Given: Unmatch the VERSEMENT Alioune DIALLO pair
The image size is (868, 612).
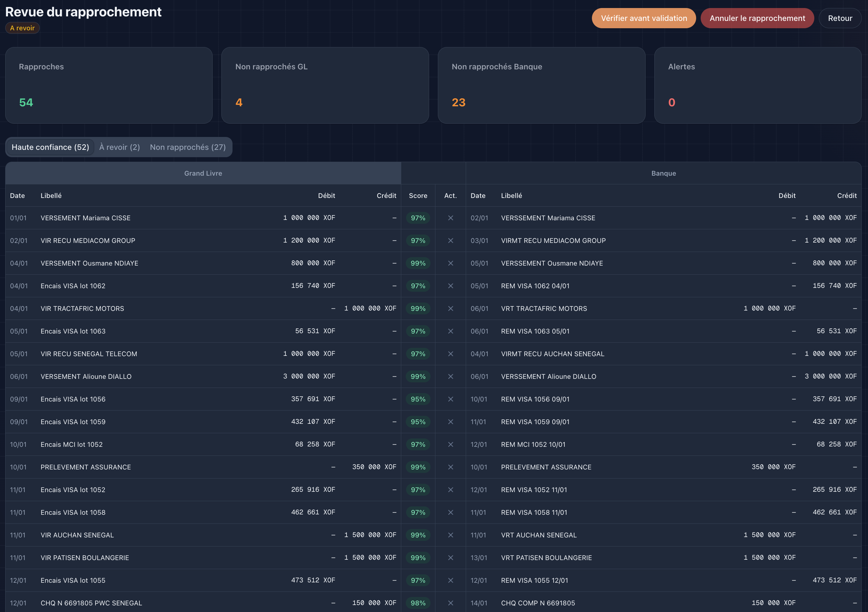Looking at the screenshot, I should click(x=450, y=376).
